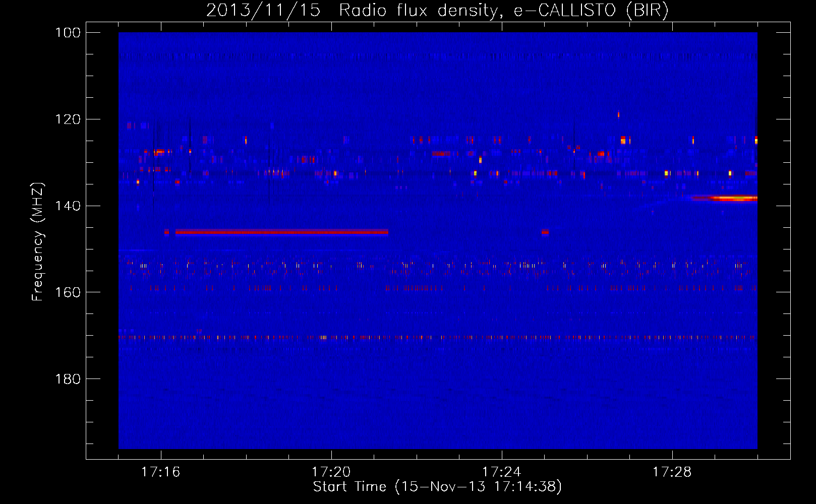
Task: Click the 140 frequency tick label
Action: (x=68, y=206)
